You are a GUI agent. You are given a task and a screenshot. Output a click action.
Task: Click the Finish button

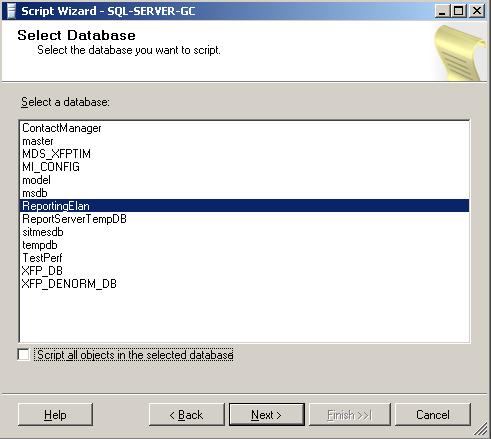[x=349, y=415]
